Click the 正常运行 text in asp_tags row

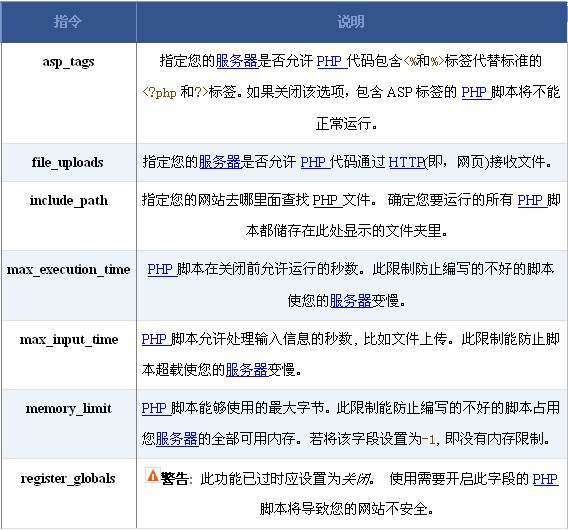(x=343, y=124)
